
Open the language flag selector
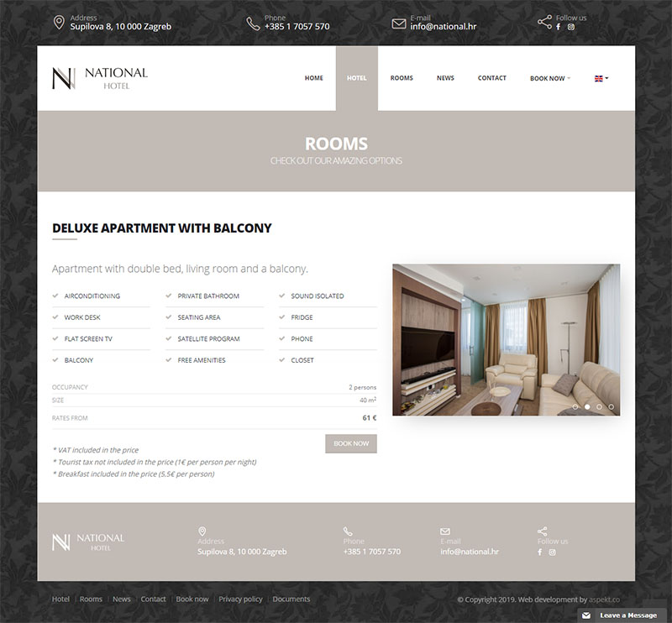(x=601, y=78)
